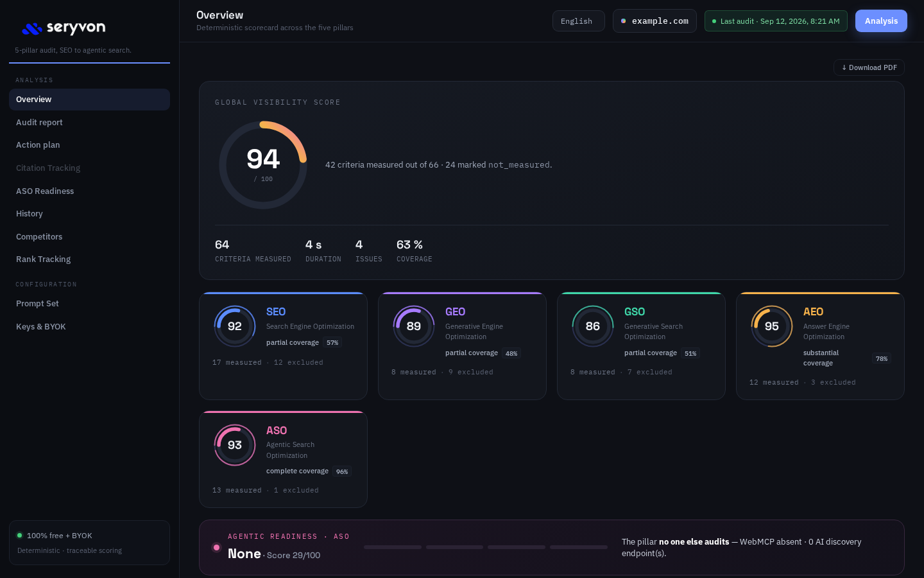Go to Rank Tracking

(x=89, y=259)
